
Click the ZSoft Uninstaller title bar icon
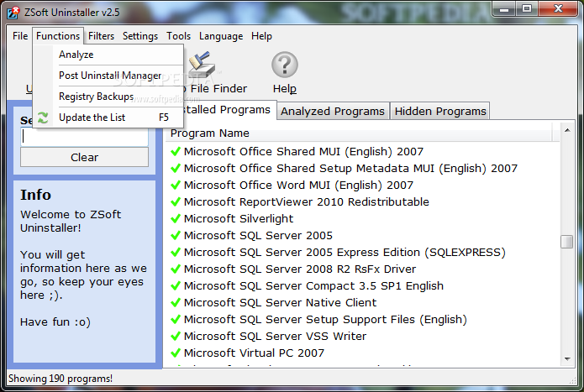click(x=13, y=13)
